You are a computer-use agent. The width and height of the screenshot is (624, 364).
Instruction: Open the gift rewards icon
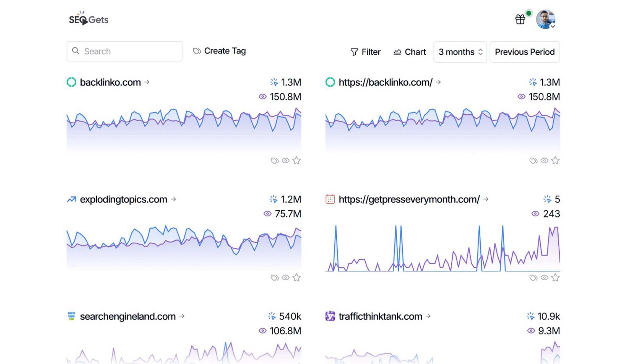coord(520,19)
